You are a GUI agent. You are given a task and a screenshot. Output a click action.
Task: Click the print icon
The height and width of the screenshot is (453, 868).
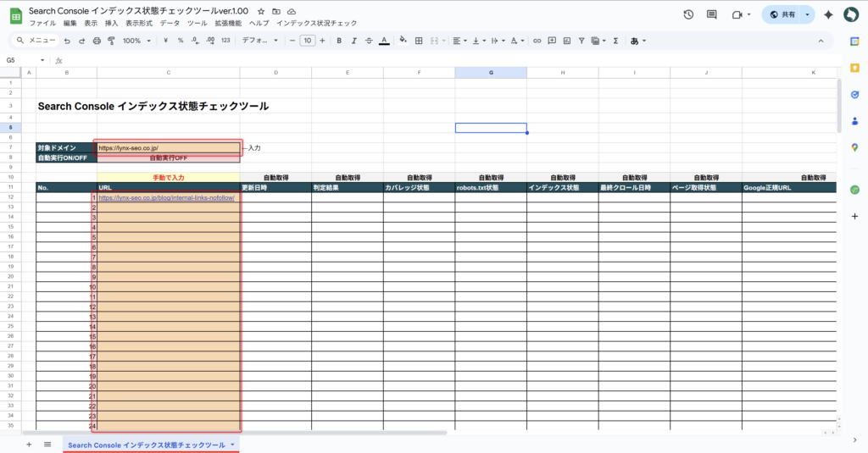pyautogui.click(x=96, y=41)
